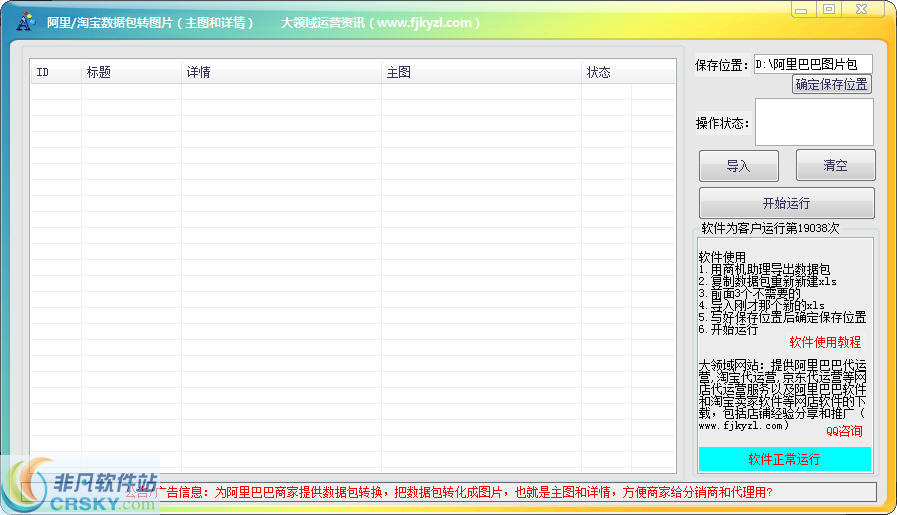Click the 主图 column header
897x515 pixels.
(x=481, y=72)
